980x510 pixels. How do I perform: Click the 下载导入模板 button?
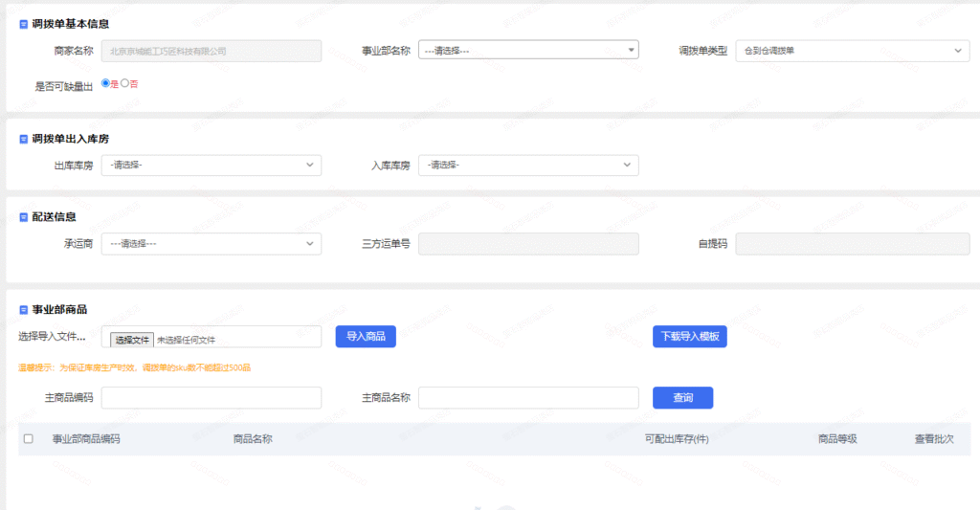(x=690, y=337)
